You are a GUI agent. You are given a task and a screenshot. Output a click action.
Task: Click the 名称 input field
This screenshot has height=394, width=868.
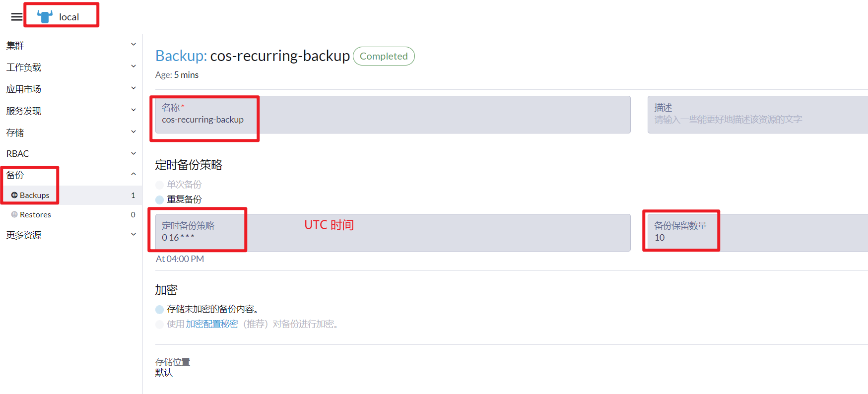coord(393,115)
